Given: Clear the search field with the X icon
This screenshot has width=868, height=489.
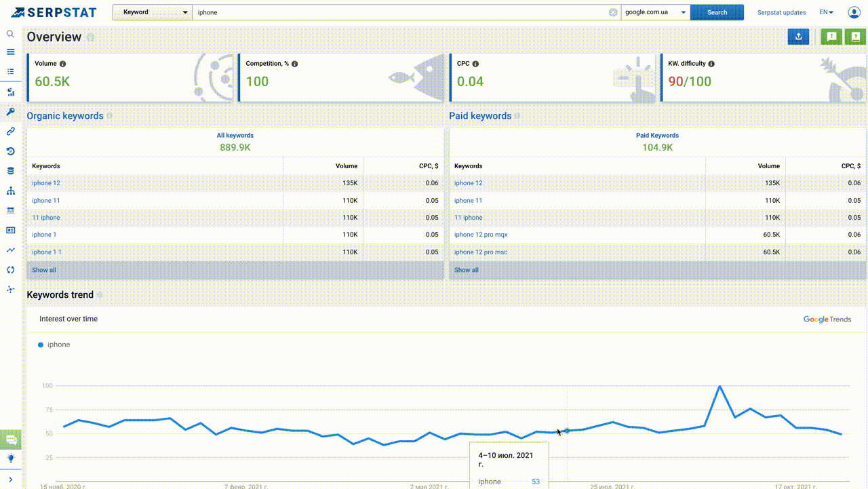Looking at the screenshot, I should 613,12.
